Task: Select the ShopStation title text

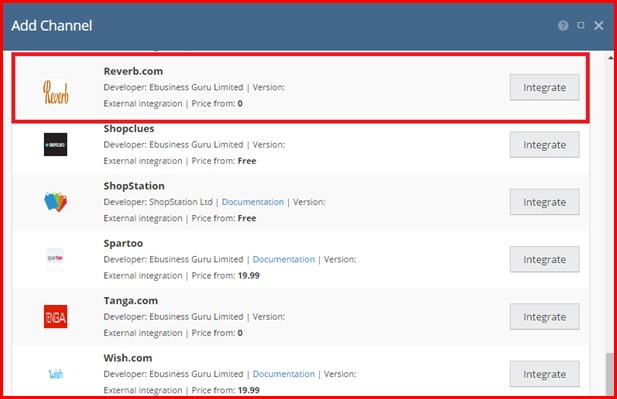Action: (134, 186)
